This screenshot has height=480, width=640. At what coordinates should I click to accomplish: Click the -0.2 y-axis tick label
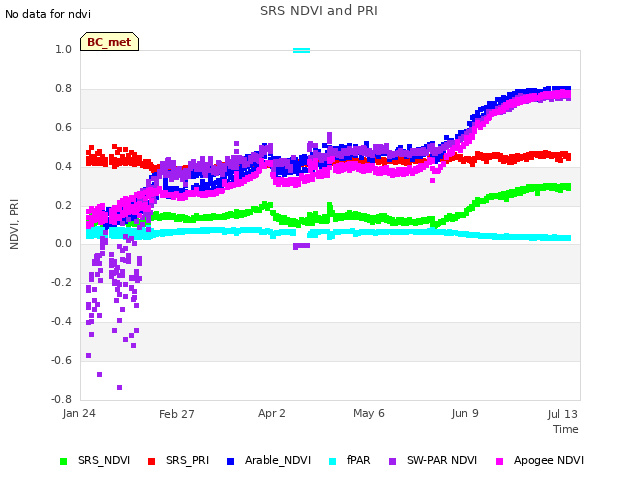point(61,282)
